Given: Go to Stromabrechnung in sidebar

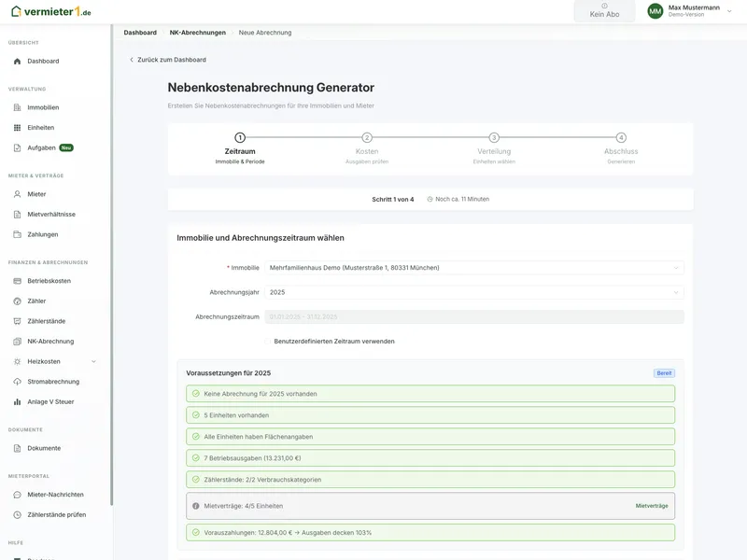Looking at the screenshot, I should click(52, 382).
